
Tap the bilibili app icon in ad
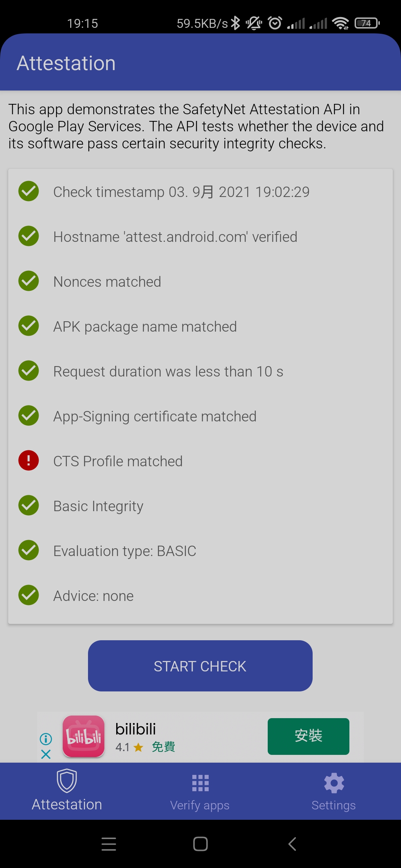coord(84,736)
